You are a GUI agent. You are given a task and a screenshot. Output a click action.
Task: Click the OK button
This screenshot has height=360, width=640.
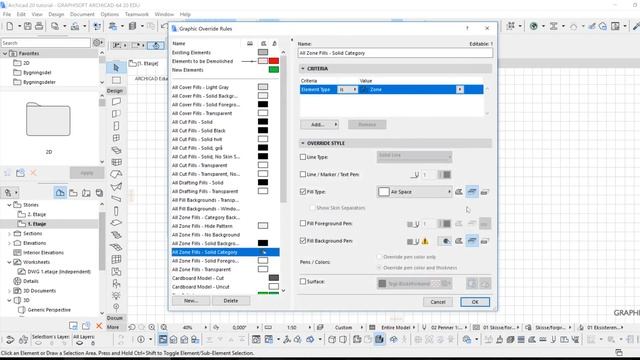pos(475,302)
